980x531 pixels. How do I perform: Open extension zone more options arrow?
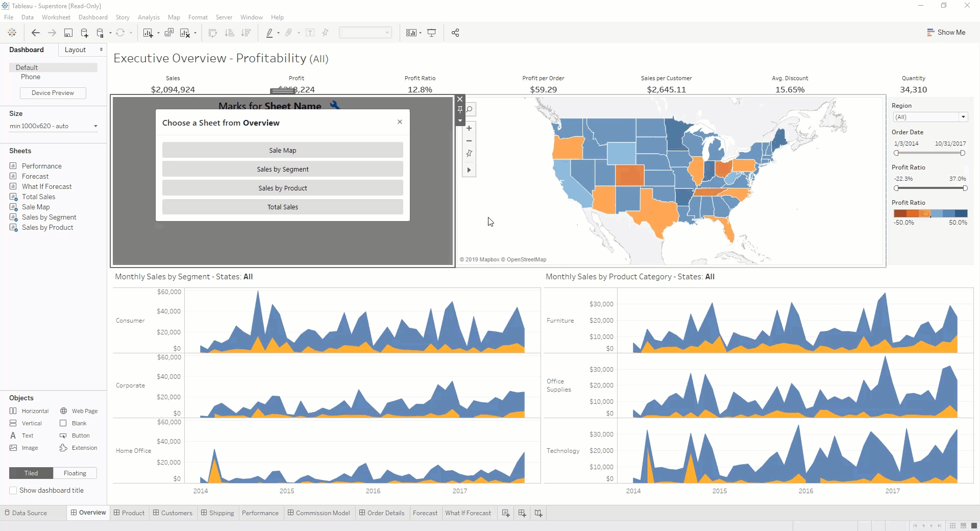click(460, 121)
